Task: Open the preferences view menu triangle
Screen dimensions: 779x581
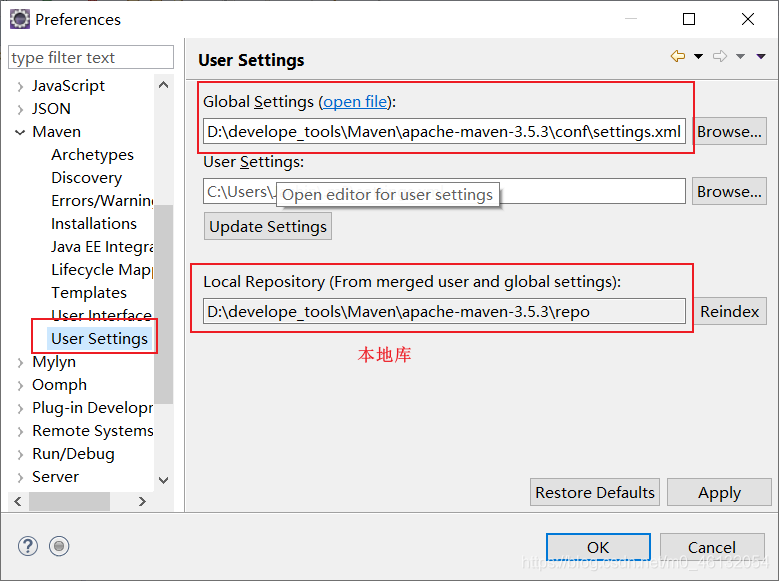Action: point(761,56)
